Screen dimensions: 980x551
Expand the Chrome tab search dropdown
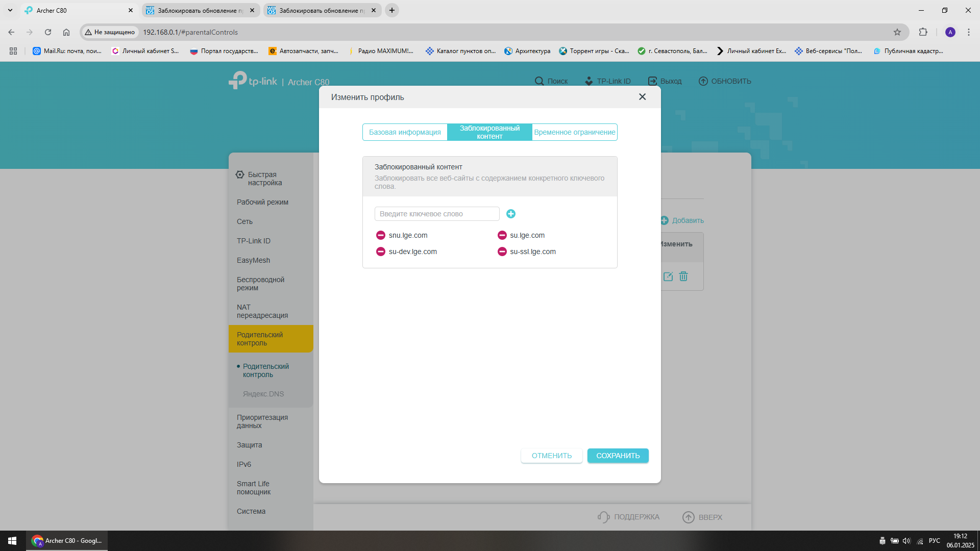(10, 10)
